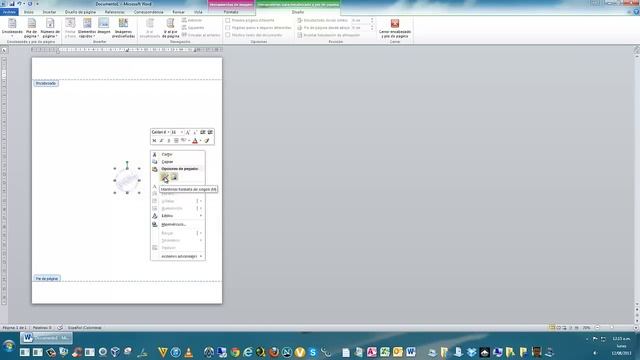Screen dimensions: 640x360
Task: Click the font color A in mini toolbar
Action: [x=195, y=140]
